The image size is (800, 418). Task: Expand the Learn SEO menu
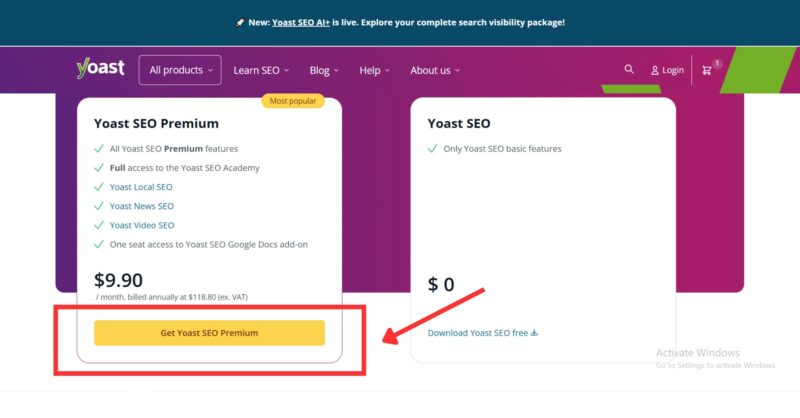(261, 70)
